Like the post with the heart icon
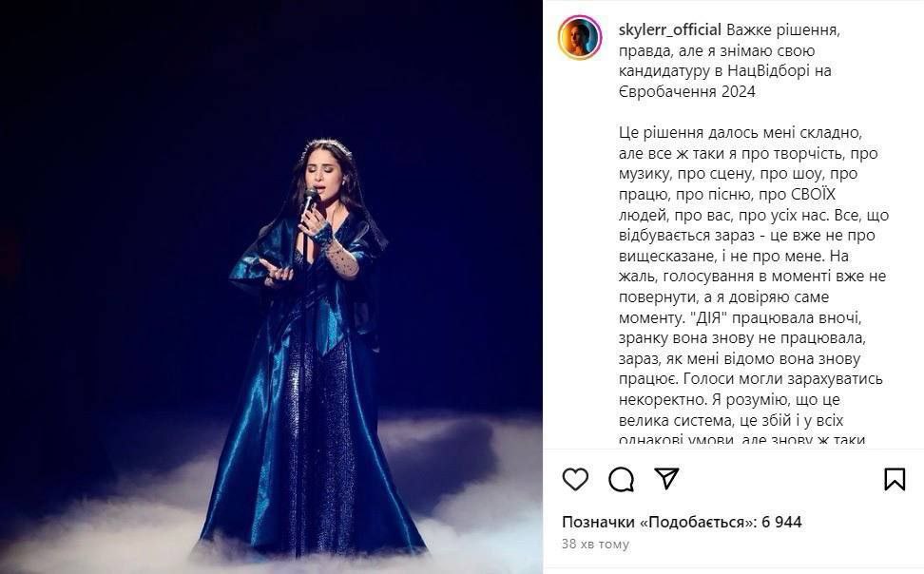 pyautogui.click(x=575, y=479)
